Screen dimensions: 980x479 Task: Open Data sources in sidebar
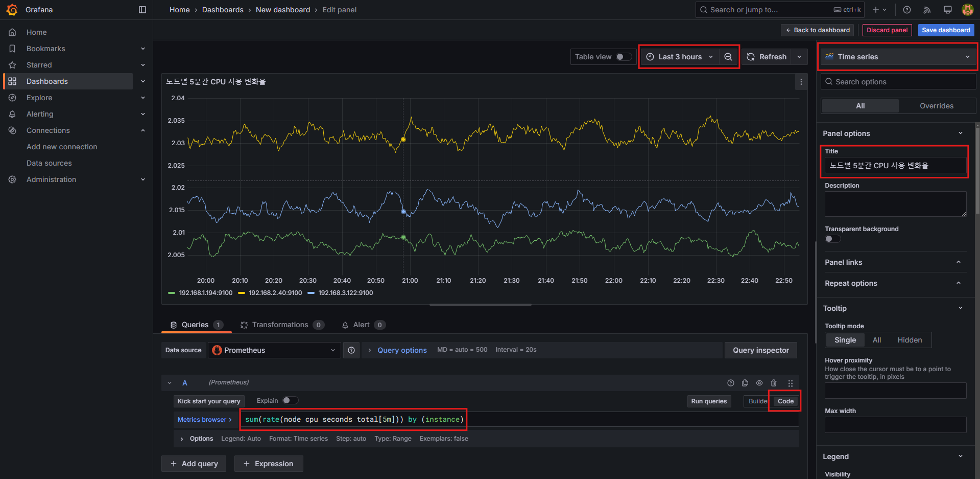point(49,163)
